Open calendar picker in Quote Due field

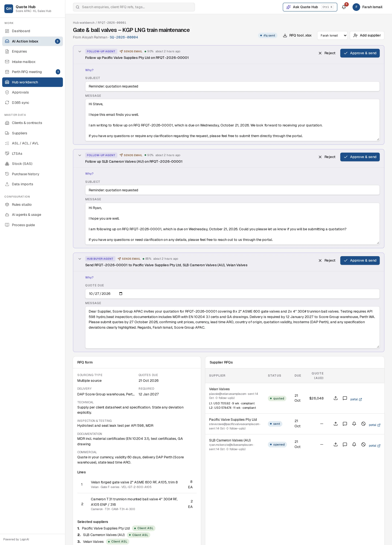121,294
